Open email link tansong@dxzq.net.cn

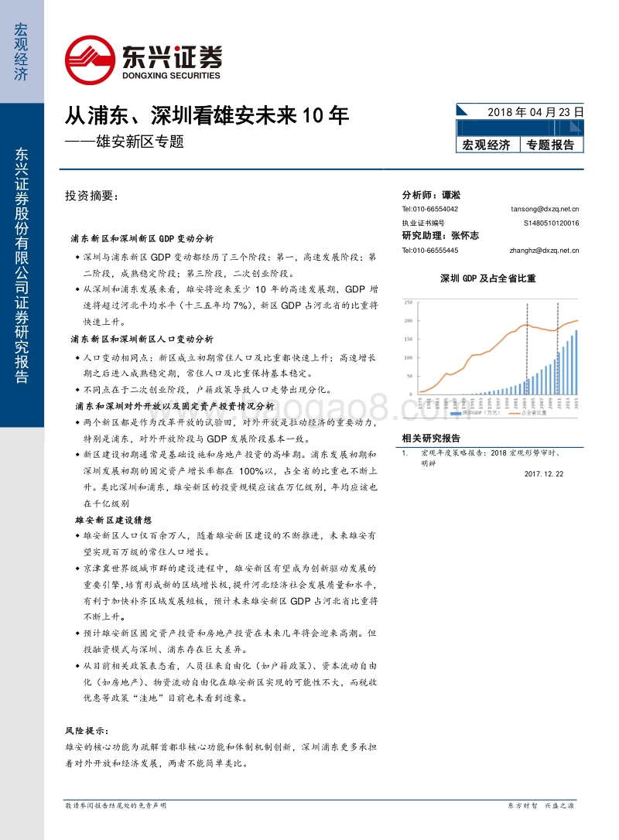[545, 209]
